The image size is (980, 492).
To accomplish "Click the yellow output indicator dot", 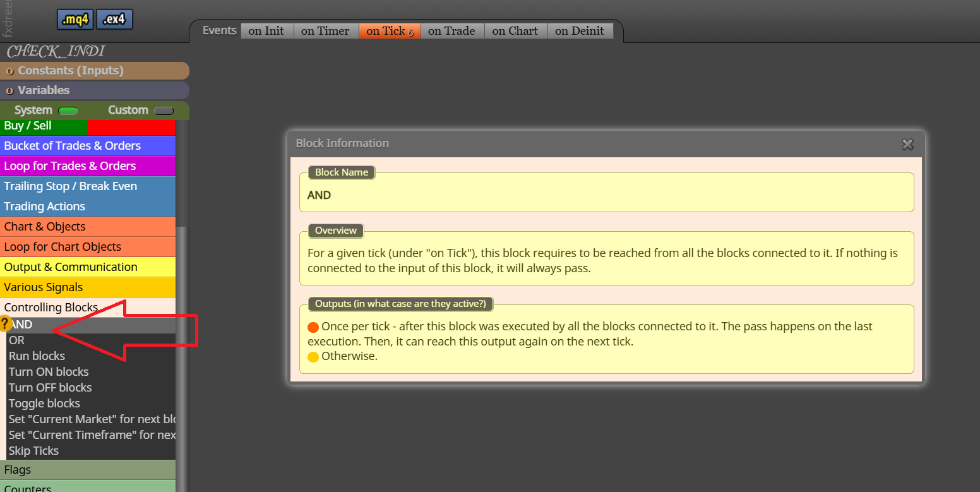I will tap(313, 357).
